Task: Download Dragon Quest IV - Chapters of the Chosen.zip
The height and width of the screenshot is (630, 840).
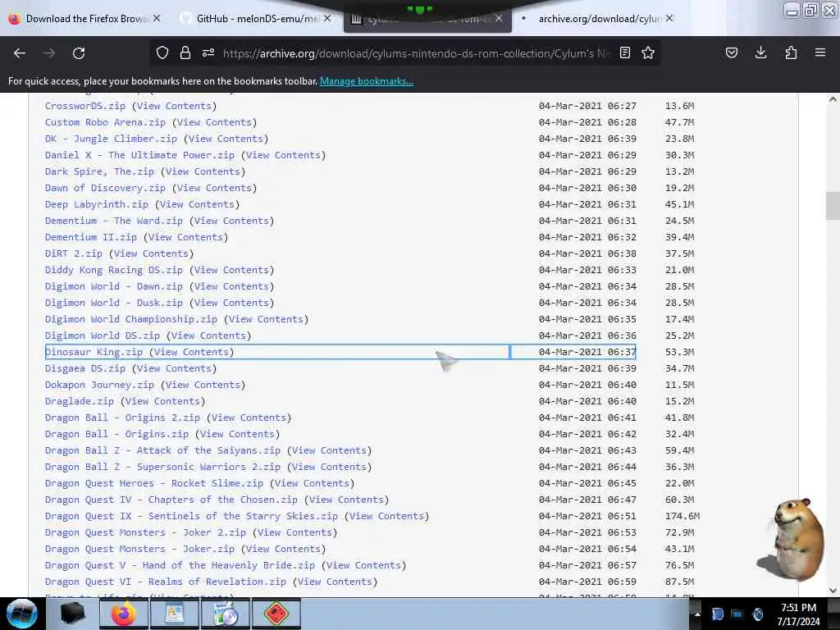Action: tap(171, 500)
